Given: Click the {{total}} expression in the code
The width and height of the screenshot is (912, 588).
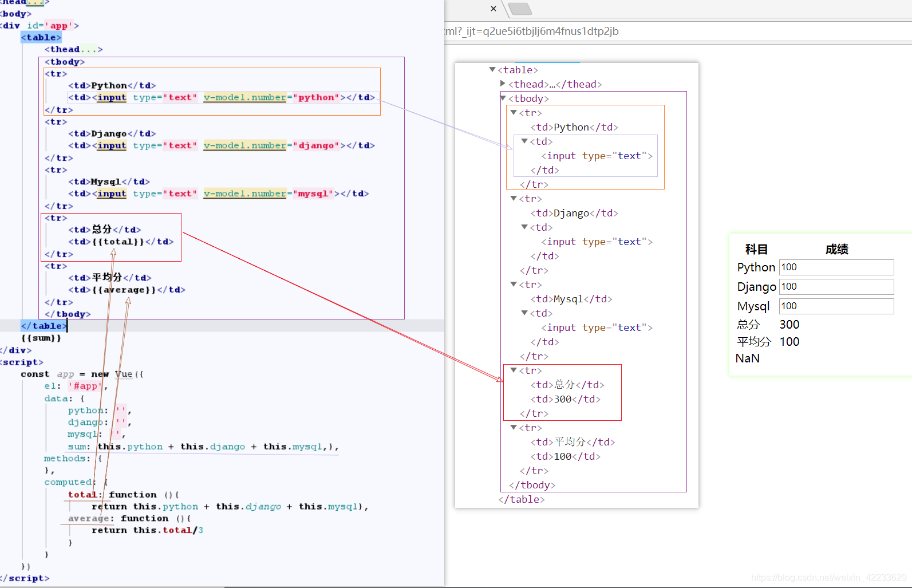Looking at the screenshot, I should pyautogui.click(x=119, y=242).
